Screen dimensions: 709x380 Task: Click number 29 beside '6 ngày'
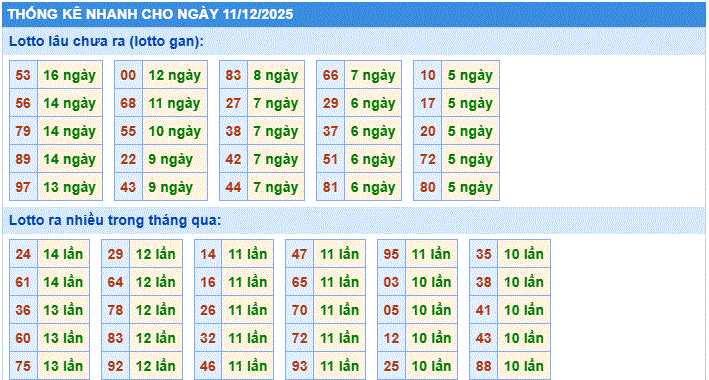pyautogui.click(x=331, y=103)
